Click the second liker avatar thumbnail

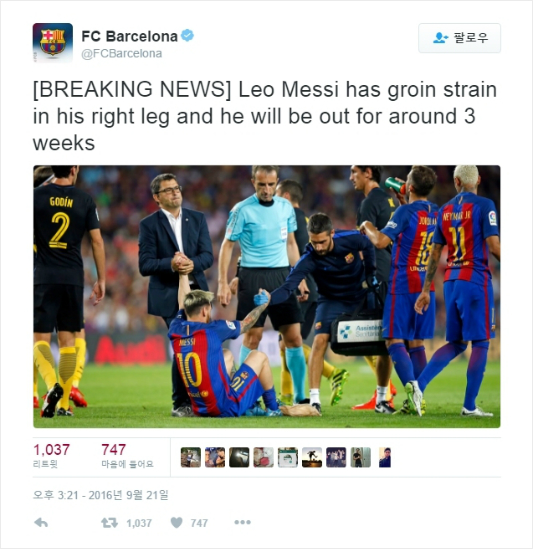point(215,457)
